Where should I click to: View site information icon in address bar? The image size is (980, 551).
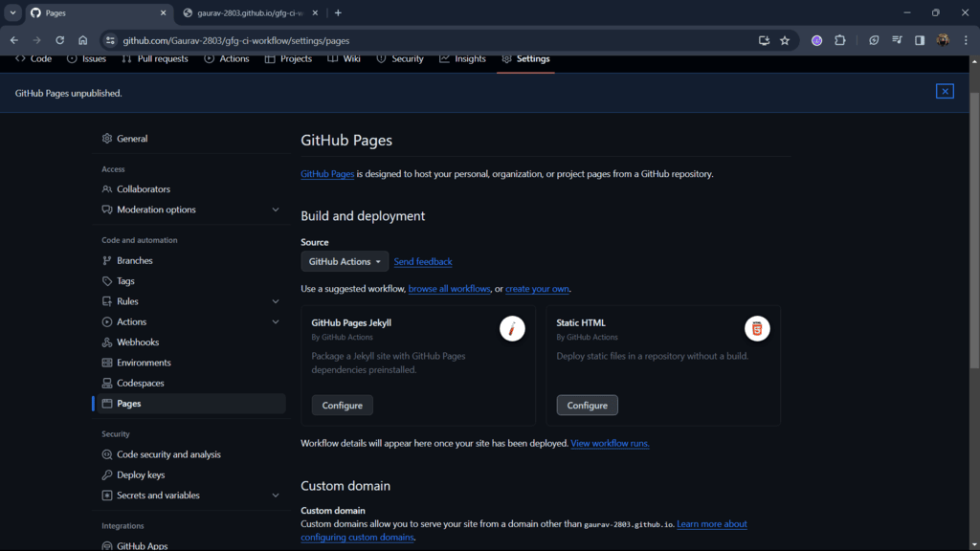tap(110, 40)
